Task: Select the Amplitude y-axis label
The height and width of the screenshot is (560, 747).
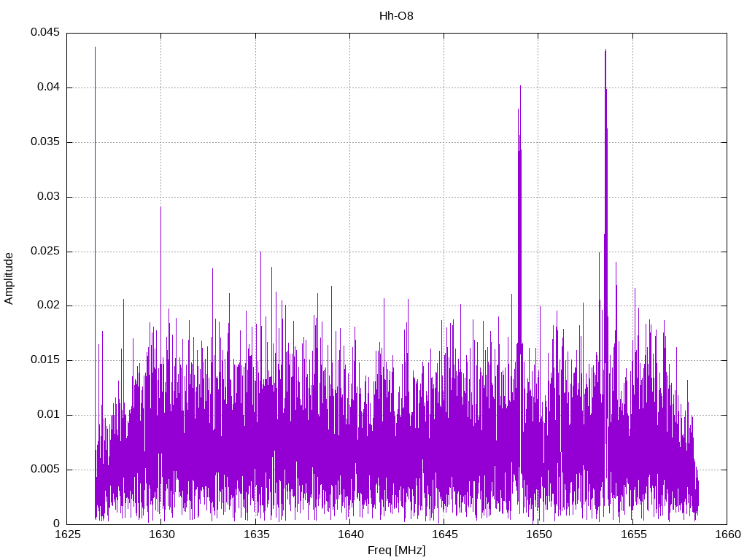Action: coord(9,278)
